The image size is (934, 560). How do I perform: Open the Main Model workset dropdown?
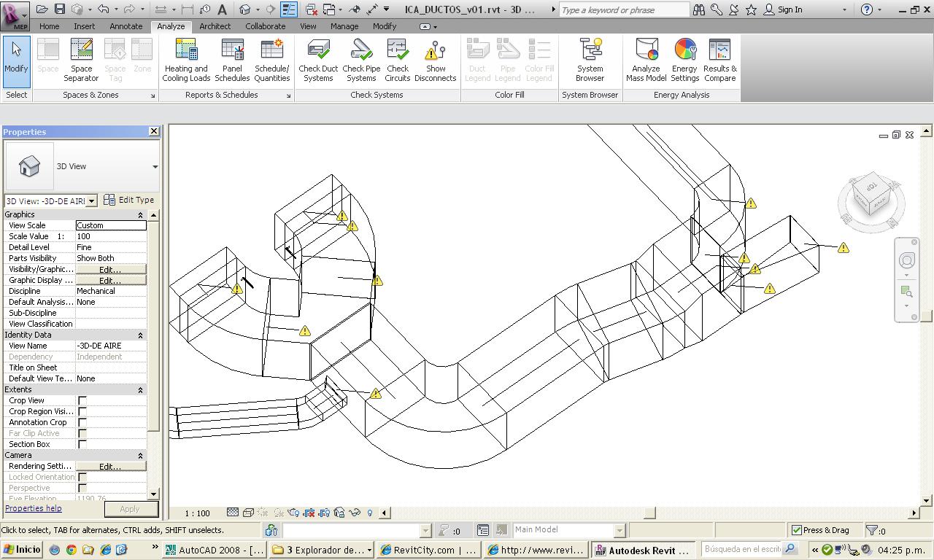point(619,530)
